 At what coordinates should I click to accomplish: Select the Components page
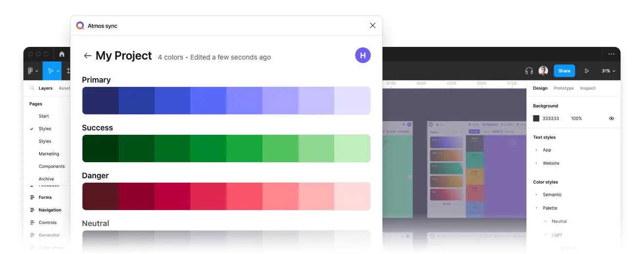pyautogui.click(x=52, y=167)
